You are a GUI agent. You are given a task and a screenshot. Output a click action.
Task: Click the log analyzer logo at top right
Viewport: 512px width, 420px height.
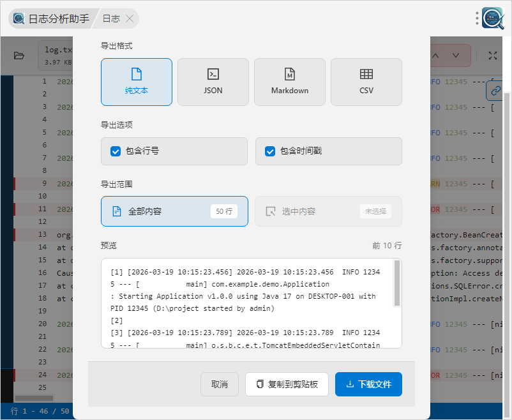click(x=493, y=19)
